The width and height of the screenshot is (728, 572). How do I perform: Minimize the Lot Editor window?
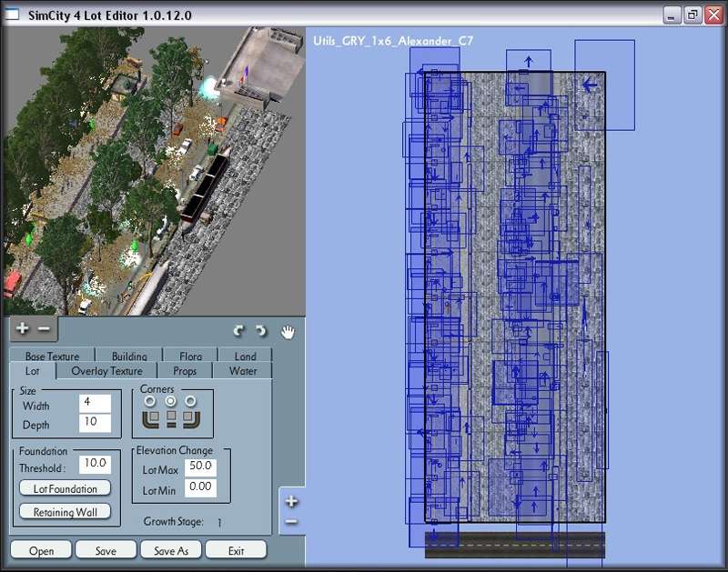point(672,15)
